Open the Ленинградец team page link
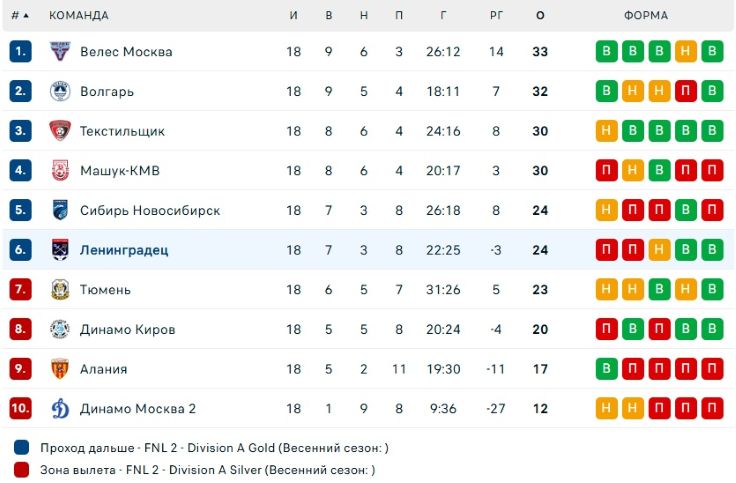The width and height of the screenshot is (736, 483). pyautogui.click(x=124, y=250)
